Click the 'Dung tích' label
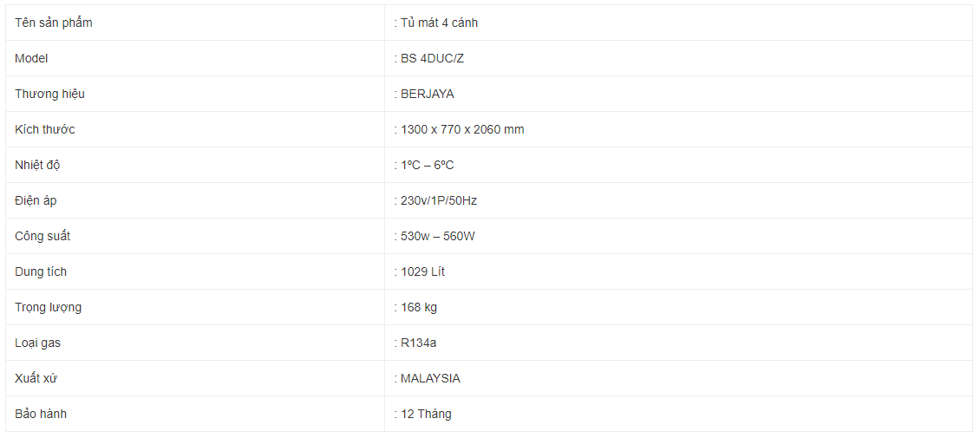Image resolution: width=980 pixels, height=438 pixels. [41, 272]
